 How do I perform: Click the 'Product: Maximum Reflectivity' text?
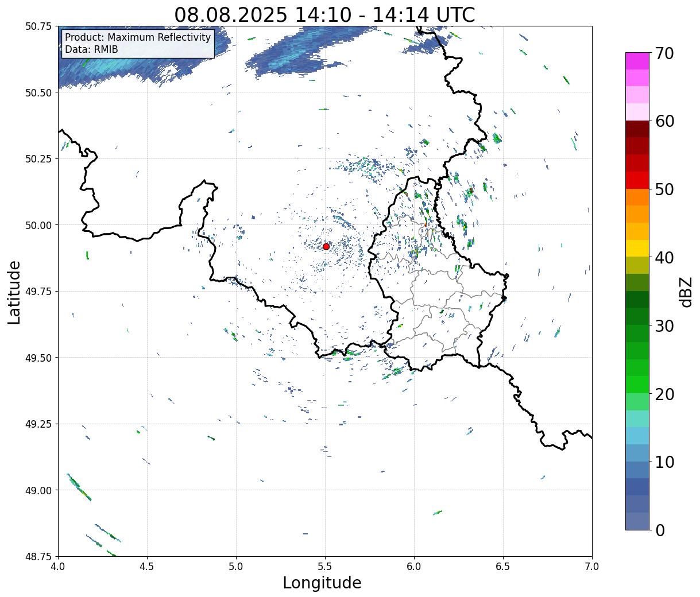pos(138,37)
